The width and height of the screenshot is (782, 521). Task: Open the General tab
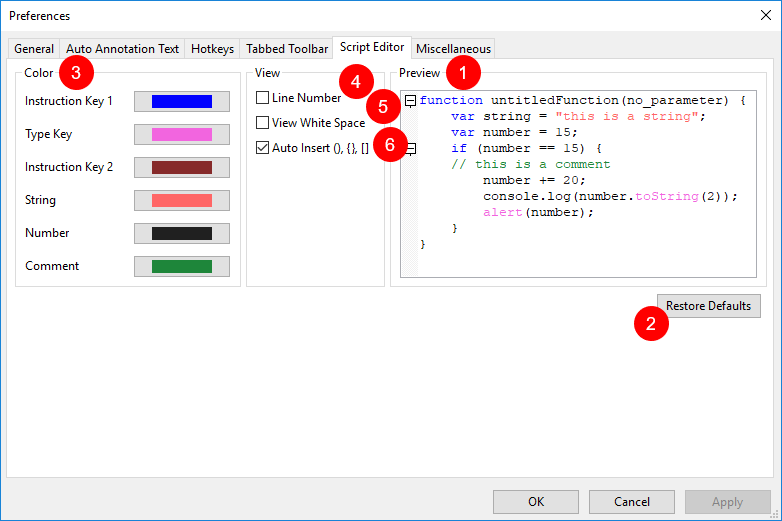pos(34,49)
